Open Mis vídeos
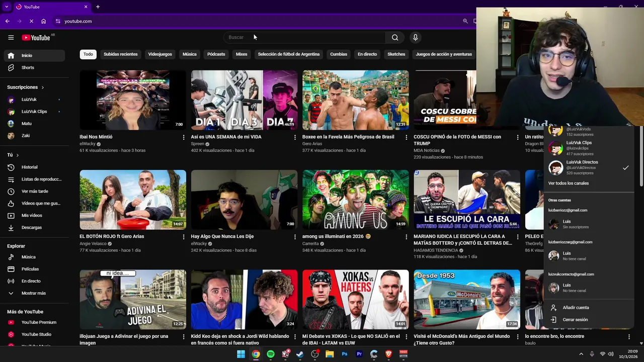Image resolution: width=644 pixels, height=362 pixels. pos(34,215)
